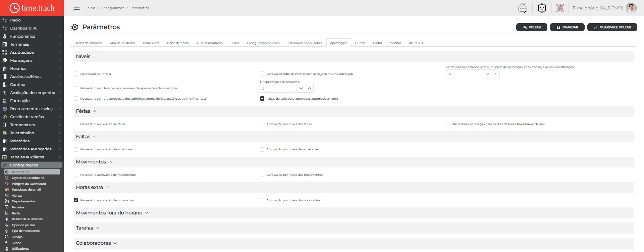Expand the Funcionários sidebar menu

coord(32,36)
